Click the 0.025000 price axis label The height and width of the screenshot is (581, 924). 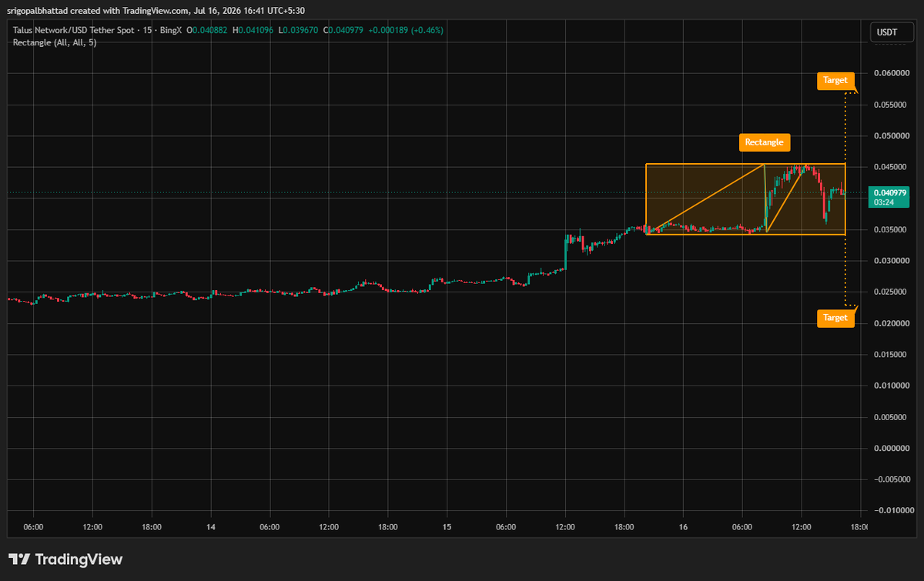[x=891, y=292]
